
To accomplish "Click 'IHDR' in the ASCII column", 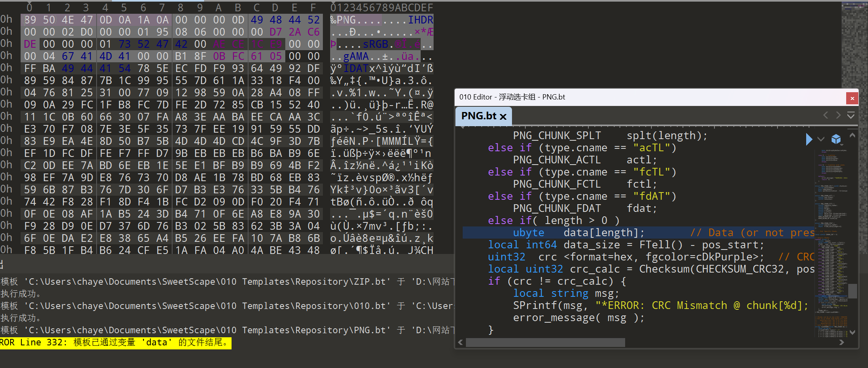I will 421,20.
